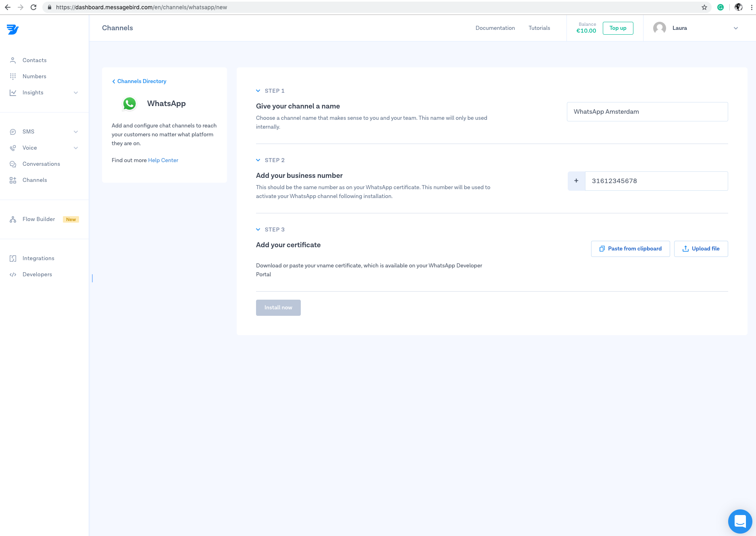This screenshot has height=536, width=756.
Task: Collapse the STEP 3 section chevron
Action: click(258, 229)
